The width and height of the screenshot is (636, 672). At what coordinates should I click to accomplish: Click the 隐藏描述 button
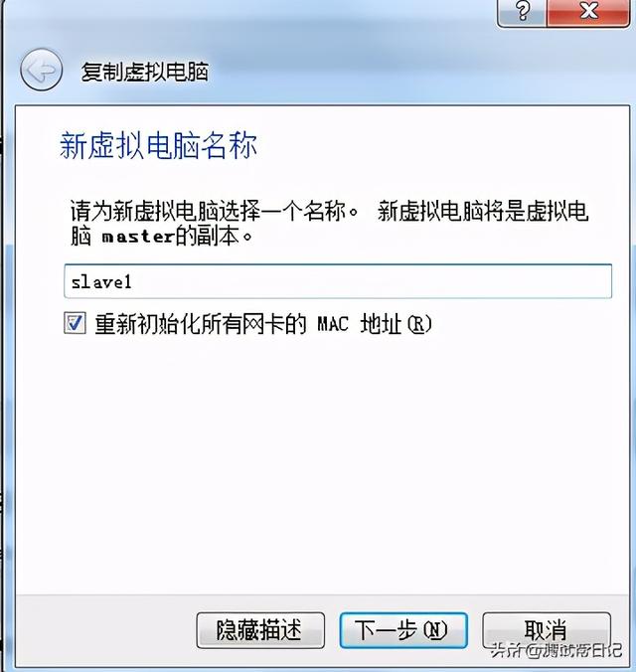coord(260,630)
